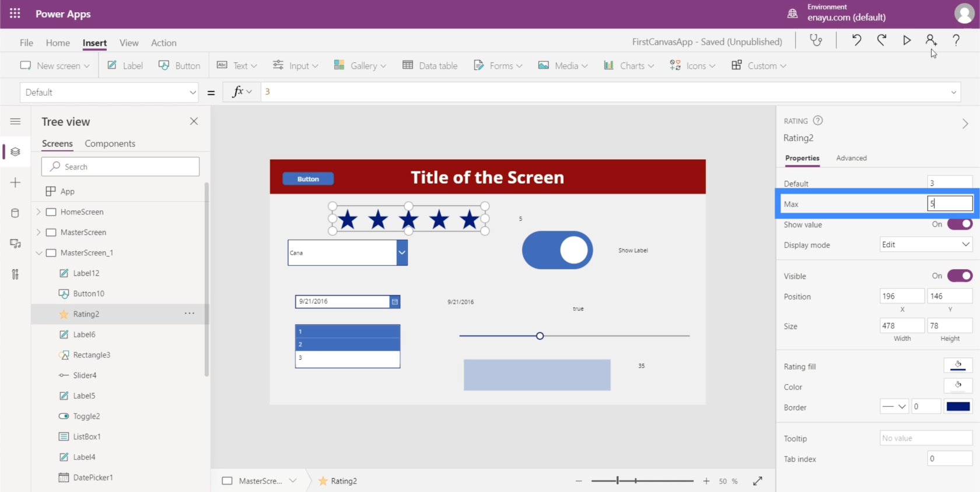Open the Power Apps app launcher waffle

click(15, 13)
